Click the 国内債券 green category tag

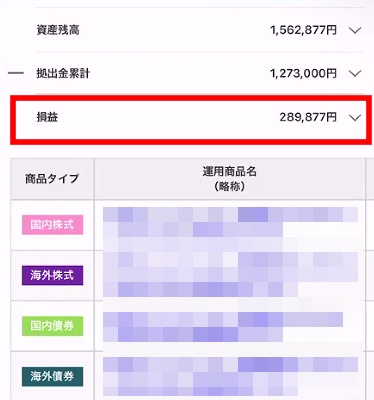pyautogui.click(x=52, y=326)
